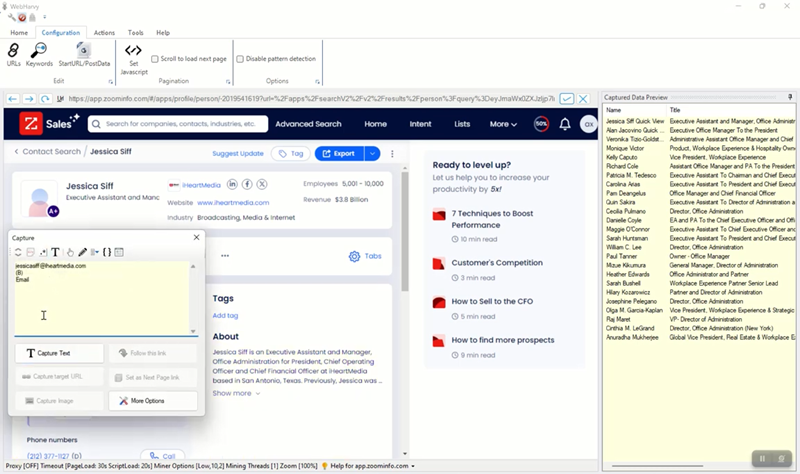The height and width of the screenshot is (474, 800).
Task: Go to Advanced Search in ZoomInfo nav
Action: coord(308,124)
